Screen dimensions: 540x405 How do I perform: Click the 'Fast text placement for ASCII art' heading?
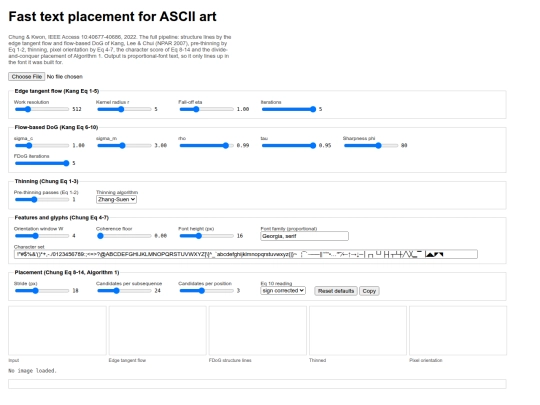coord(113,17)
